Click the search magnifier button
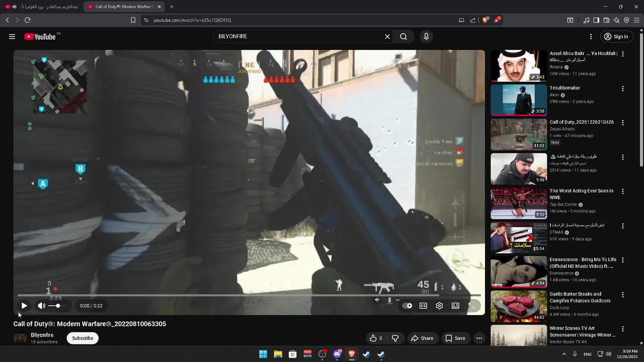 coord(404,37)
